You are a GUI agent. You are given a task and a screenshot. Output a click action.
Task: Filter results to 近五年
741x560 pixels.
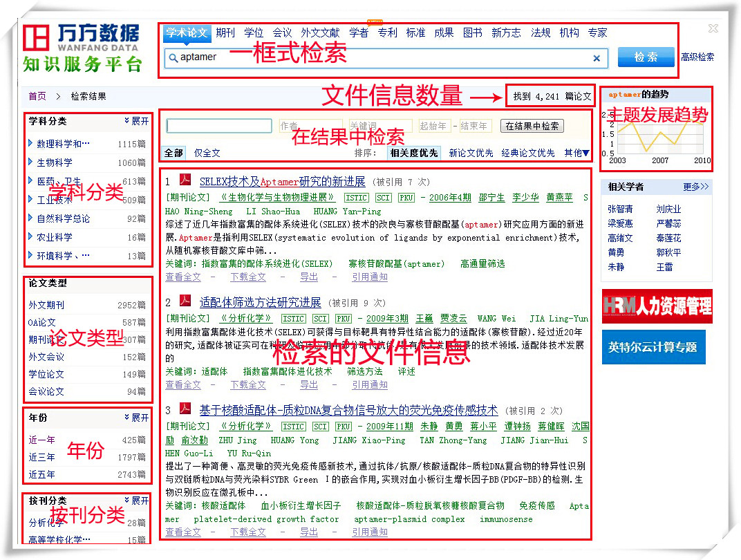point(41,474)
